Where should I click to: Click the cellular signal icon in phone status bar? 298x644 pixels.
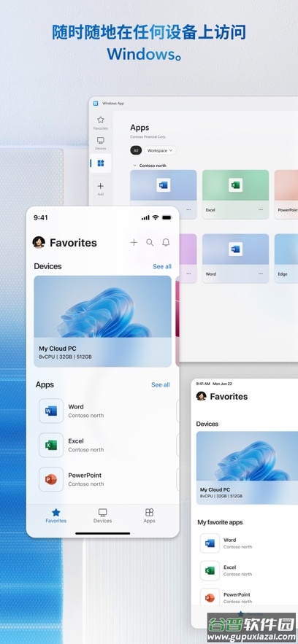(x=145, y=217)
